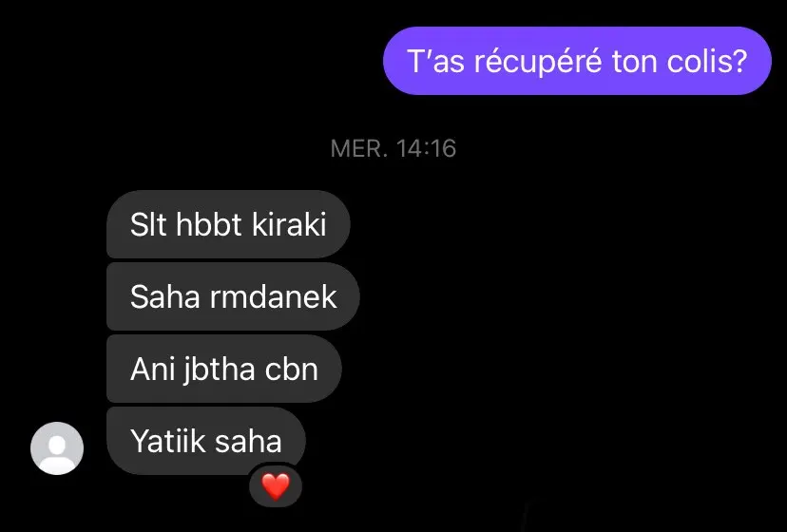
Task: Click the word "kiraki" in the first reply
Action: 289,224
